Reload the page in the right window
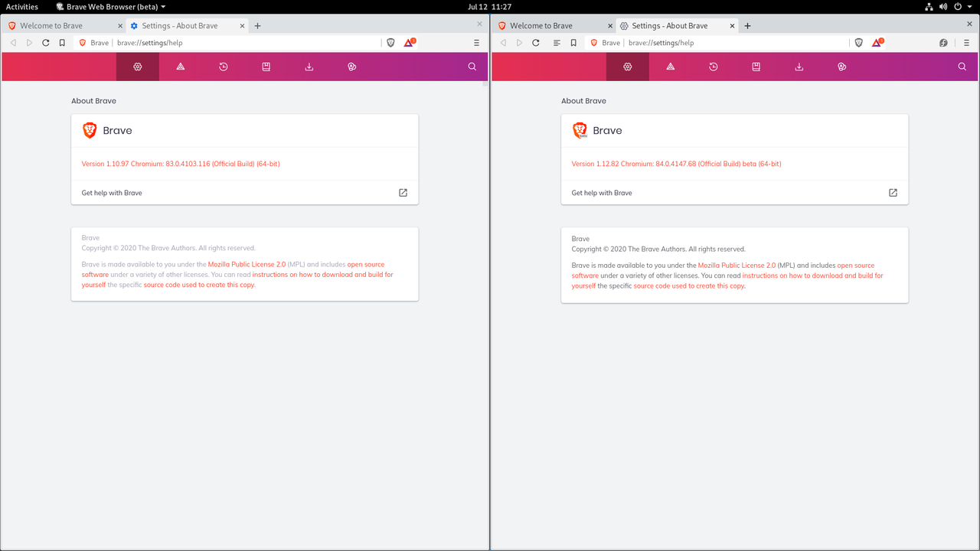This screenshot has width=980, height=551. [536, 43]
